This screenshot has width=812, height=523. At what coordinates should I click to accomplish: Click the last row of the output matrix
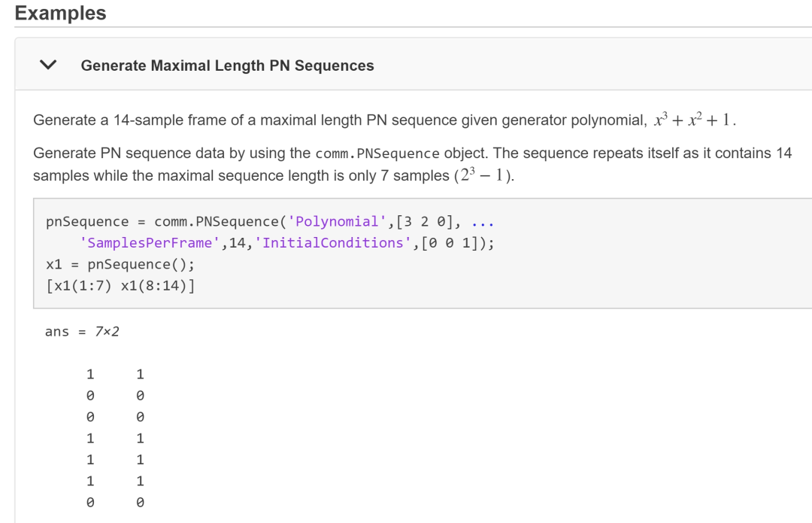point(115,502)
